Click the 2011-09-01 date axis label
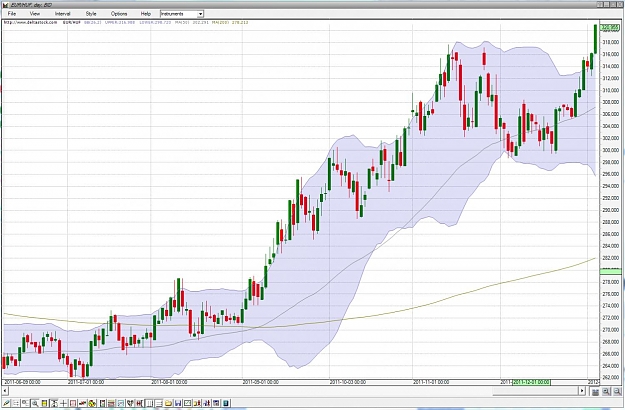Screen dimensions: 625x410 pos(260,382)
